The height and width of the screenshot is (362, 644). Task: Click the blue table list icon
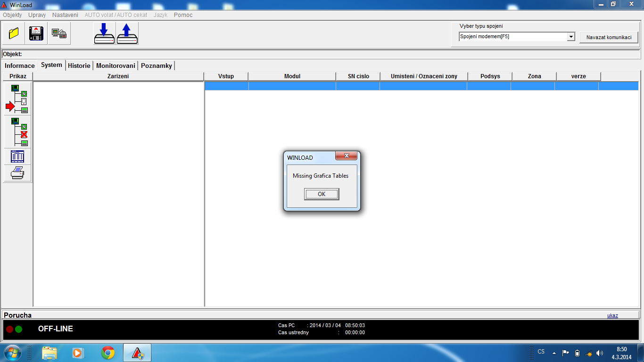point(17,156)
